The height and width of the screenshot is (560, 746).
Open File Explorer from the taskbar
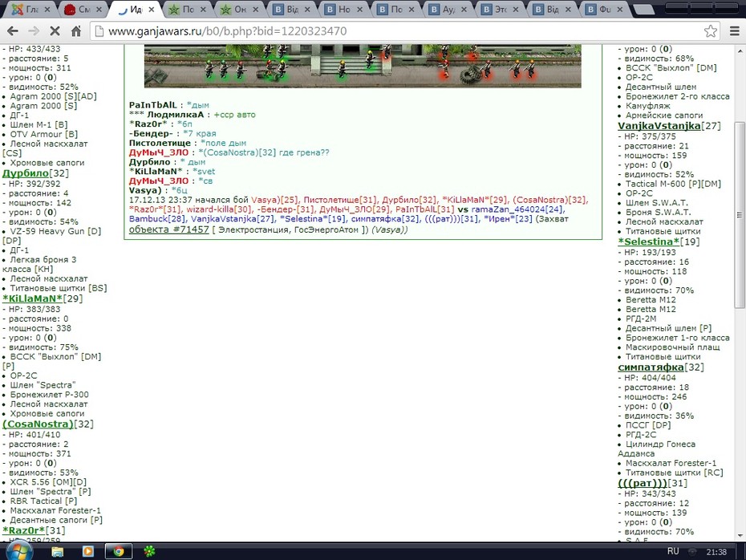point(58,551)
